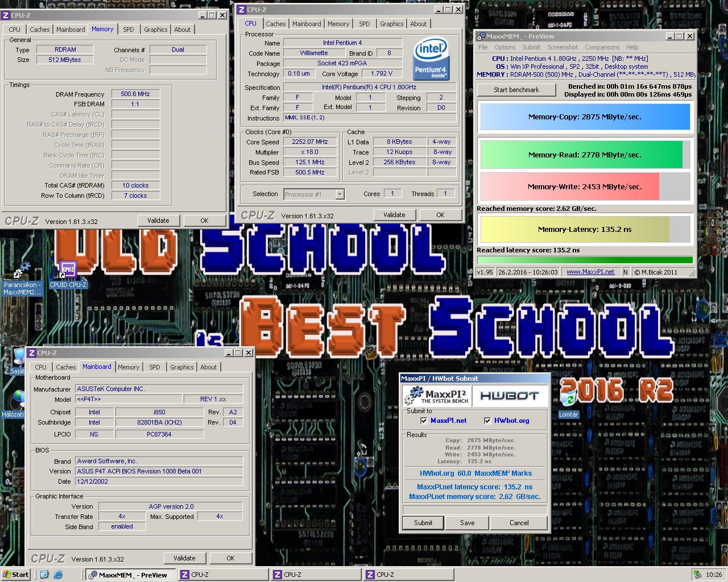Click Submit in the HWbot Submit dialog
Image resolution: width=728 pixels, height=582 pixels.
pyautogui.click(x=423, y=523)
